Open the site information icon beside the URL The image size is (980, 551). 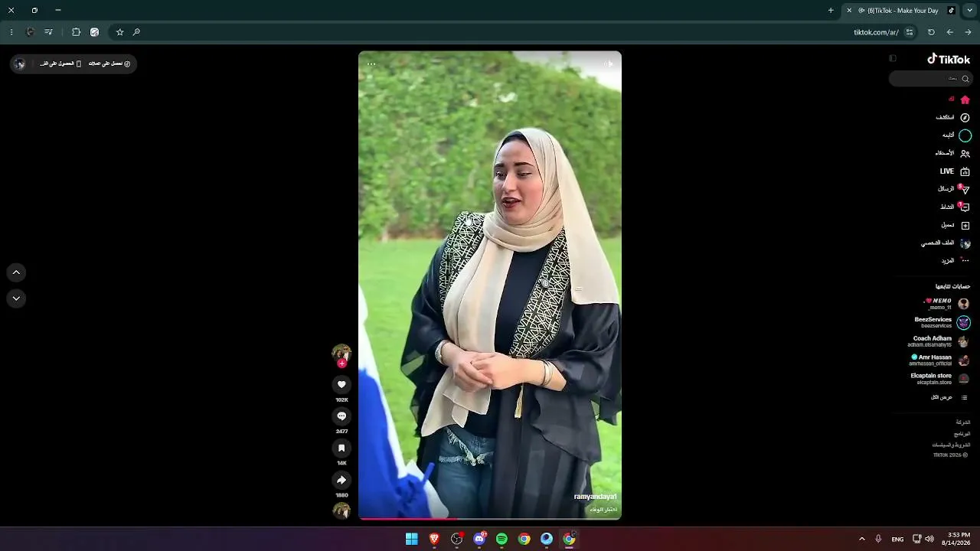910,32
